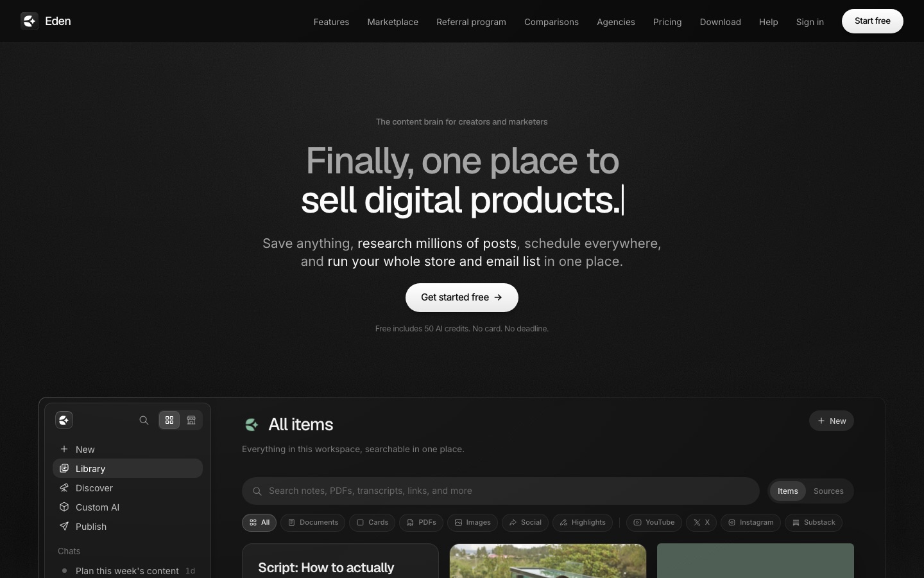Filter items by YouTube source
Screen dimensions: 924x578
[654, 523]
